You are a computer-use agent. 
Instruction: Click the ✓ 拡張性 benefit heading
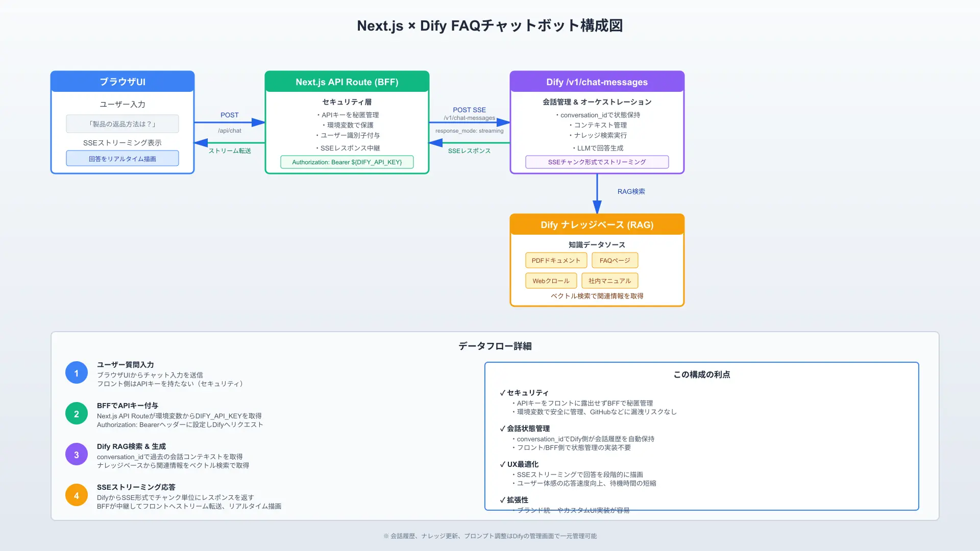[x=514, y=500]
